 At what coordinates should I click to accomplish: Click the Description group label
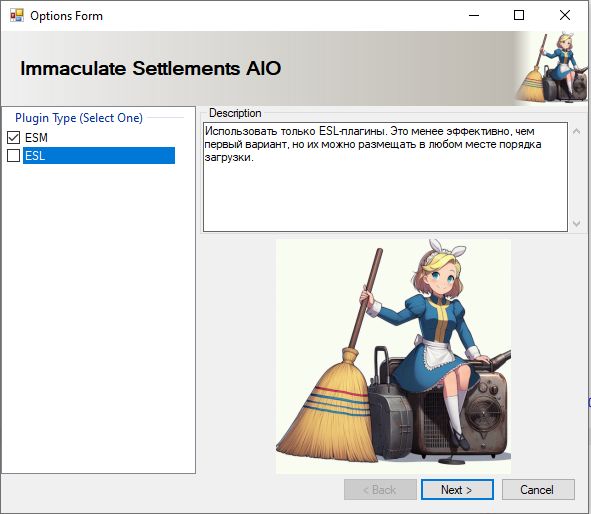coord(235,113)
